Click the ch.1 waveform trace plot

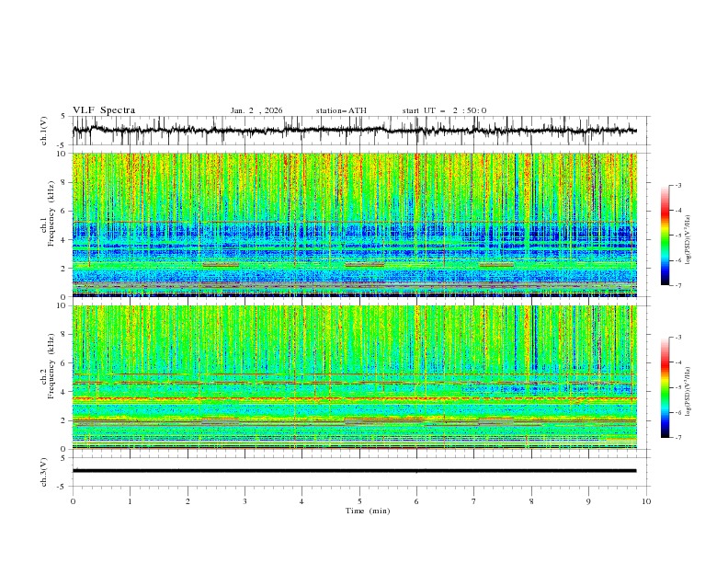(361, 131)
